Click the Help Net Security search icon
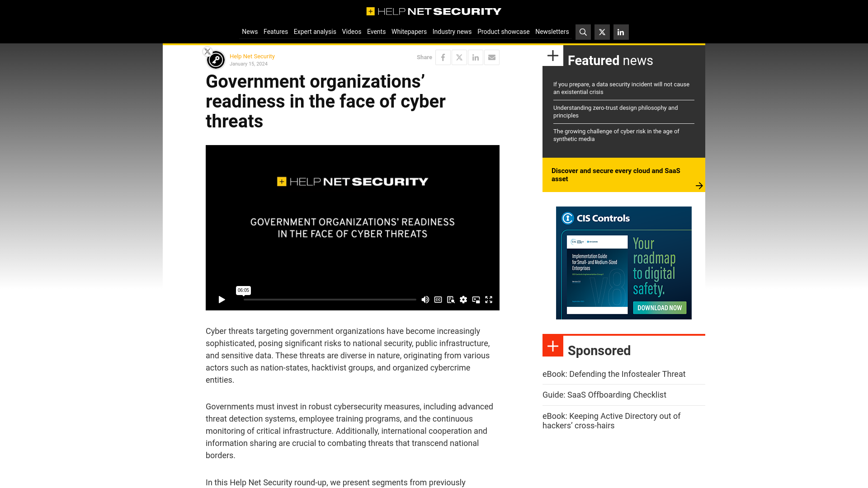The height and width of the screenshot is (488, 868). coord(583,32)
